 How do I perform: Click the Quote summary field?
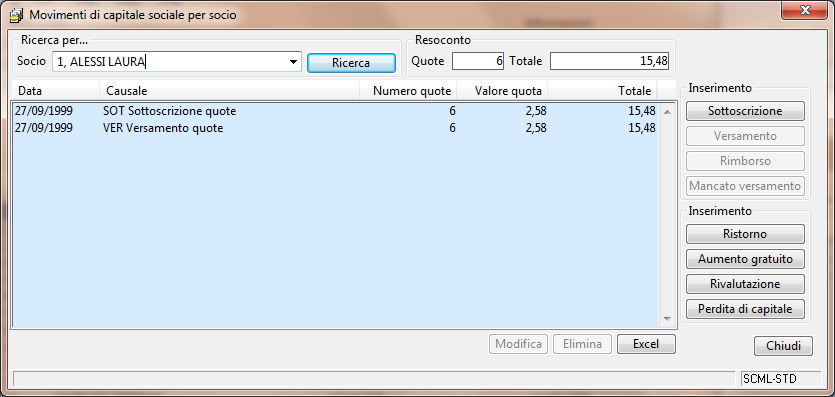pos(478,61)
